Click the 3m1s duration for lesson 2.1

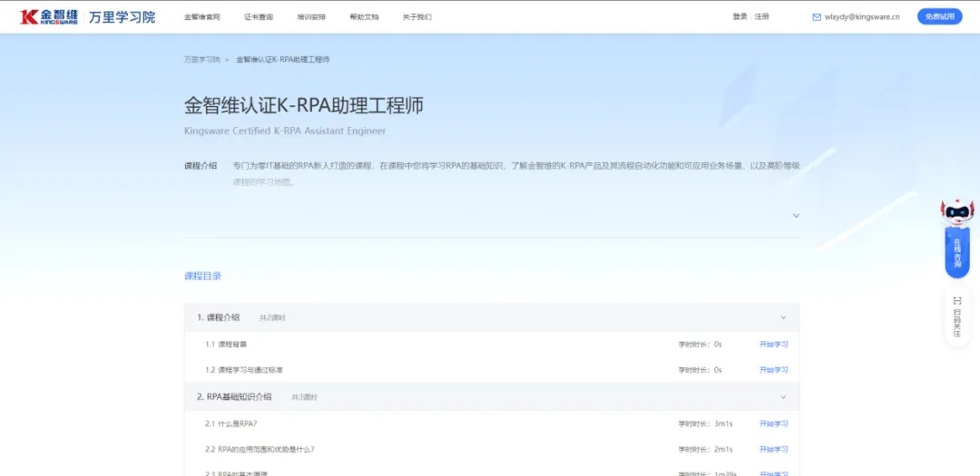pos(723,423)
